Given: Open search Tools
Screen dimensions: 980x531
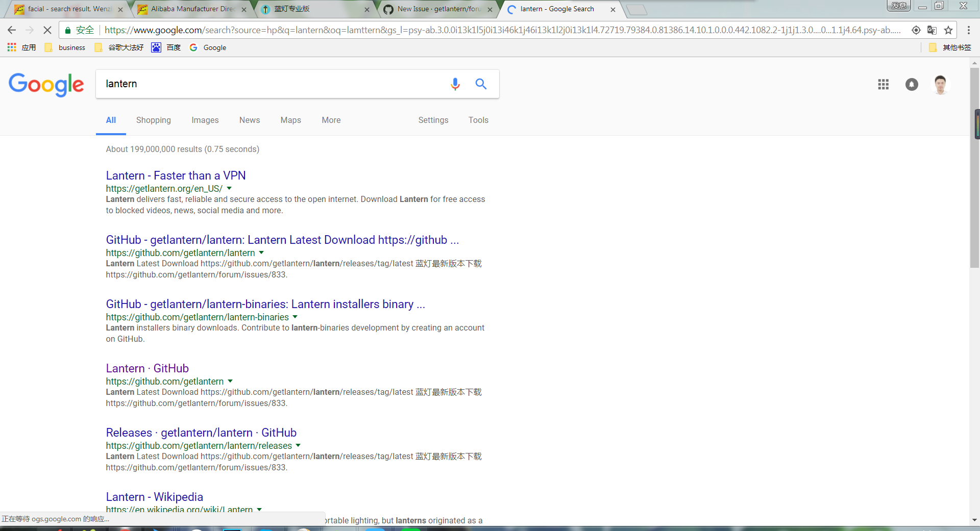Looking at the screenshot, I should click(479, 120).
